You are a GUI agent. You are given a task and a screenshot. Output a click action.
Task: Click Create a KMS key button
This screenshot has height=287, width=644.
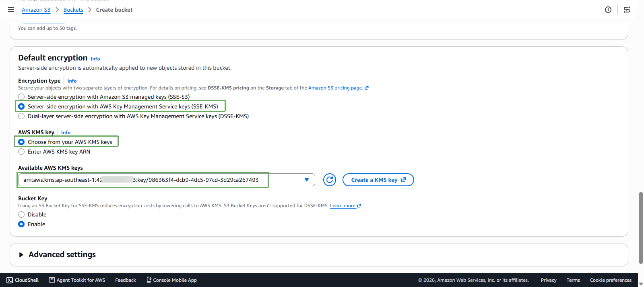click(378, 180)
